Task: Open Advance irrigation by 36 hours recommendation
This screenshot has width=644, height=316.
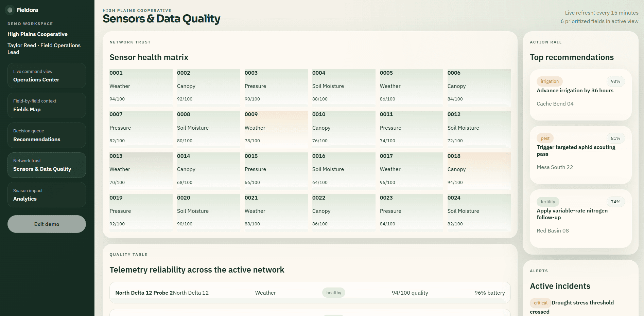Action: (x=581, y=95)
